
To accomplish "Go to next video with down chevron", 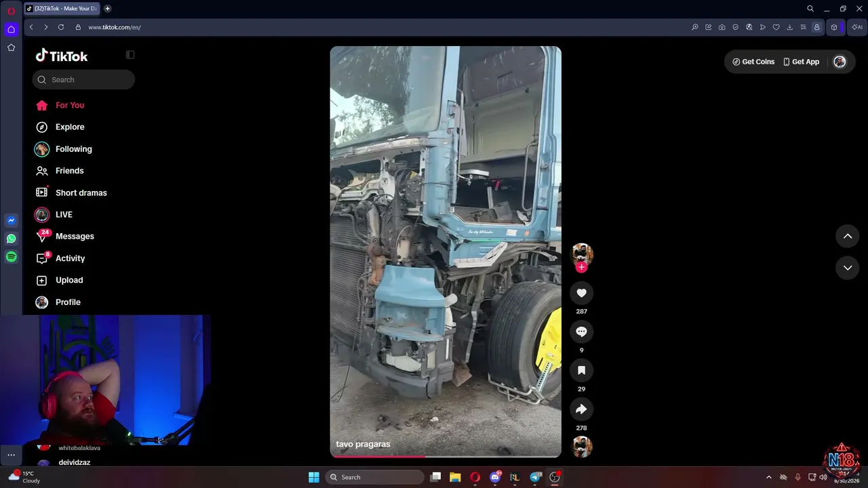I will (848, 268).
